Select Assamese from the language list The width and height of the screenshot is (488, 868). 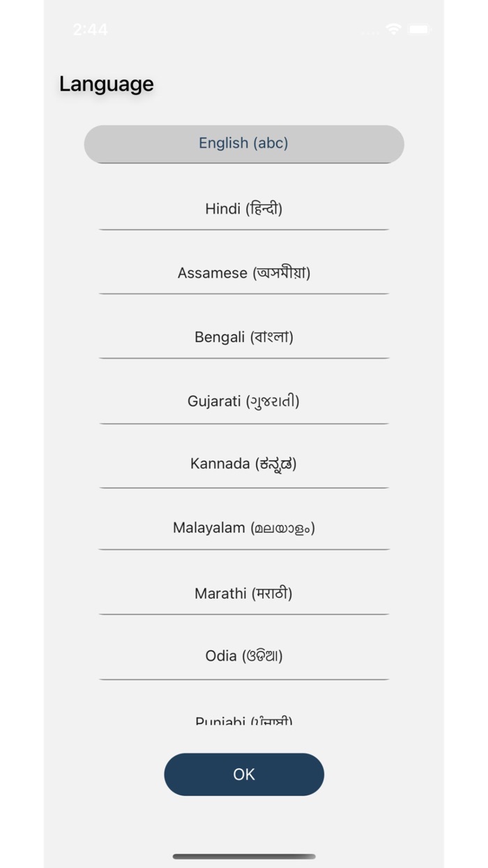click(244, 273)
